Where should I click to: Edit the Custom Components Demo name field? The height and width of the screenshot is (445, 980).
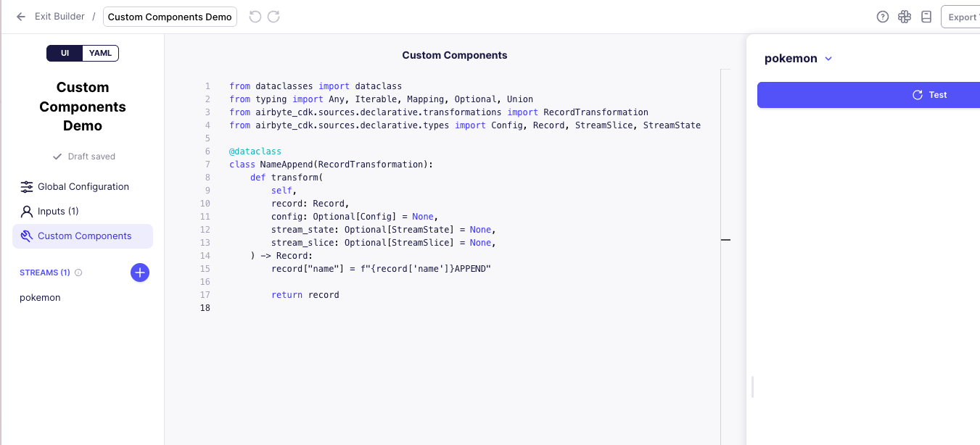pyautogui.click(x=170, y=16)
